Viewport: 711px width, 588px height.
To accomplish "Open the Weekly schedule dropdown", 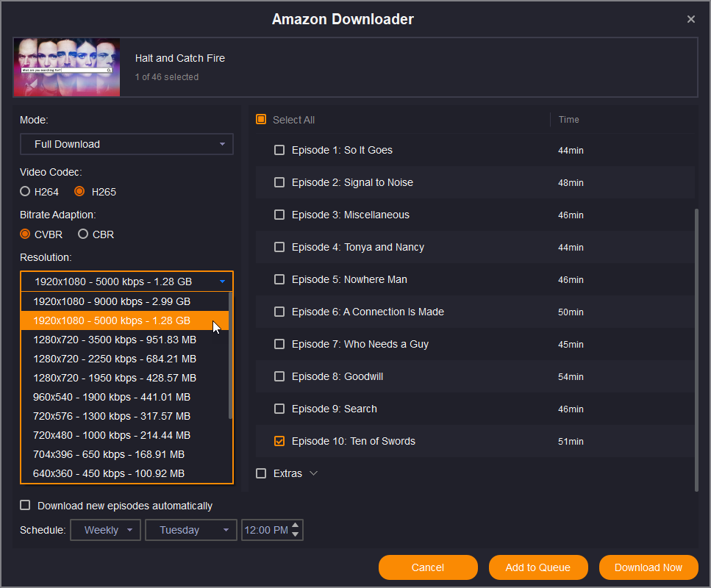I will coord(105,530).
